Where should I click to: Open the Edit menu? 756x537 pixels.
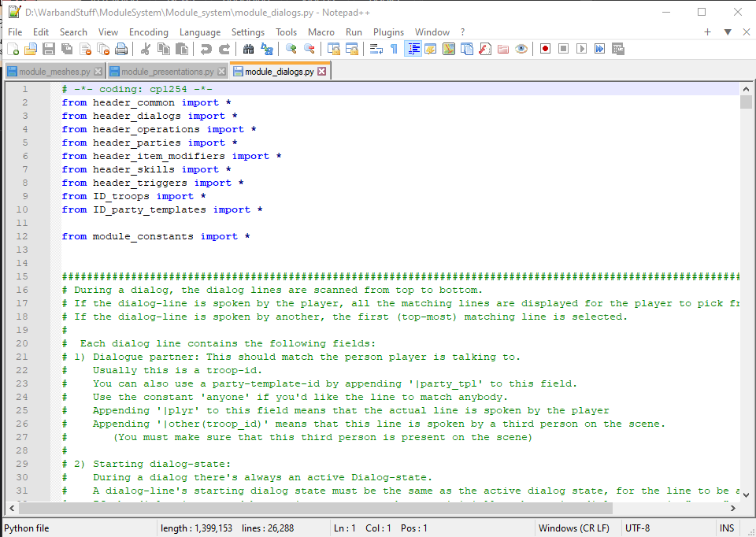point(40,31)
